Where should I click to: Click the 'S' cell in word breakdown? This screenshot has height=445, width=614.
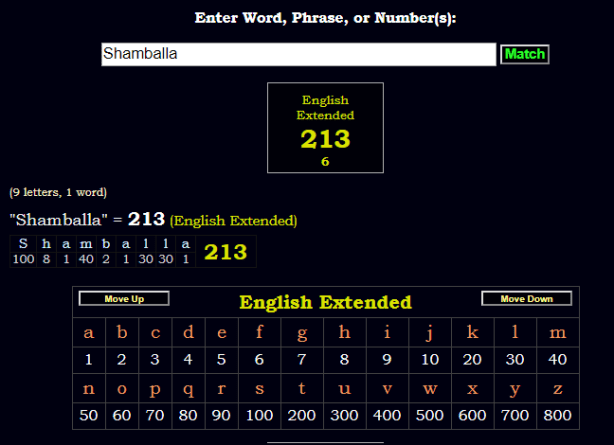23,244
